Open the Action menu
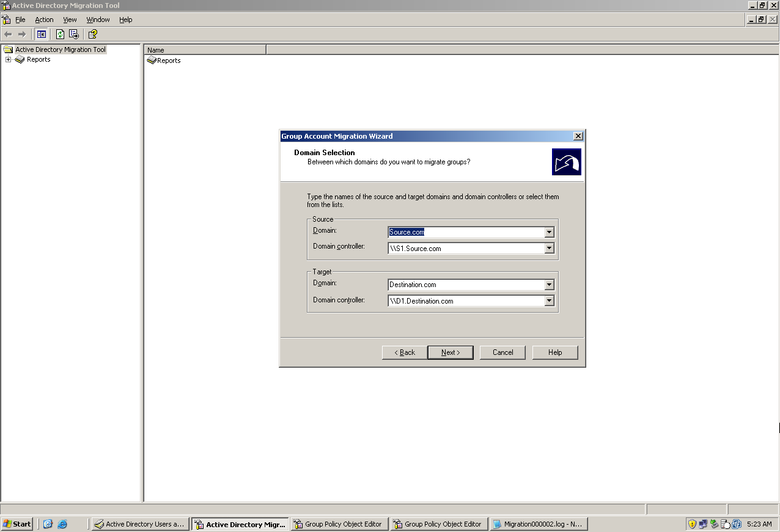Viewport: 780px width, 532px height. (x=44, y=20)
